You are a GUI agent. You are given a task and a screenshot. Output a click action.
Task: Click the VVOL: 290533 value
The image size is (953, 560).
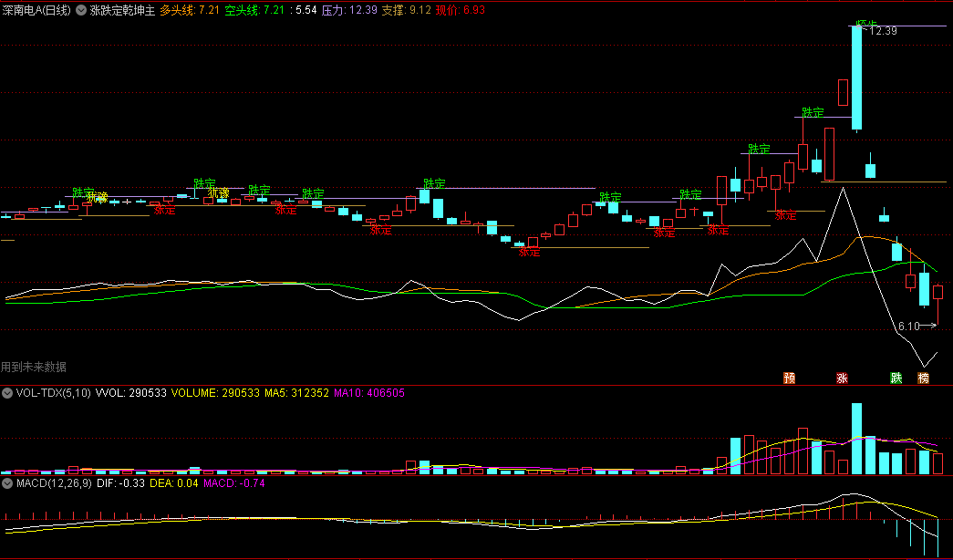click(131, 393)
